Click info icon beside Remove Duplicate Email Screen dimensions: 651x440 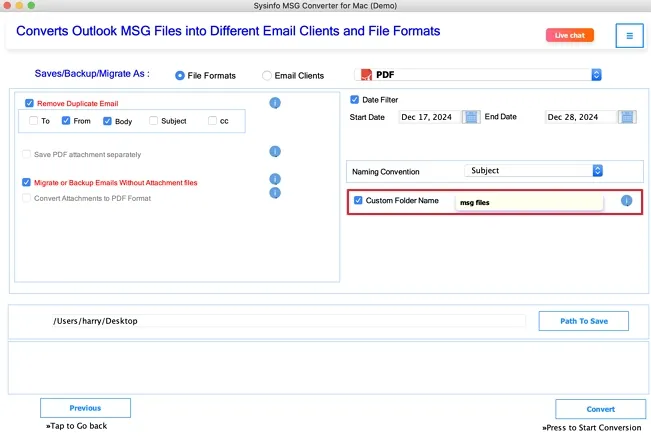click(x=275, y=103)
